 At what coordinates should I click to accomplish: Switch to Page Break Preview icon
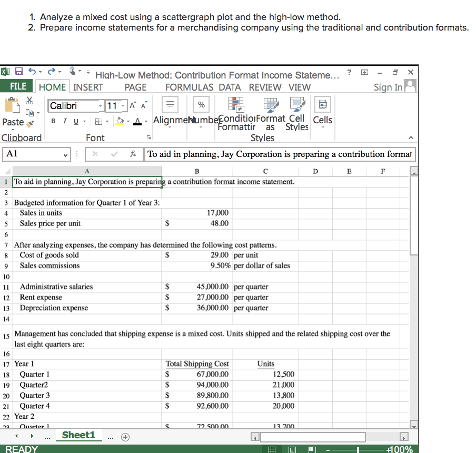point(312,449)
